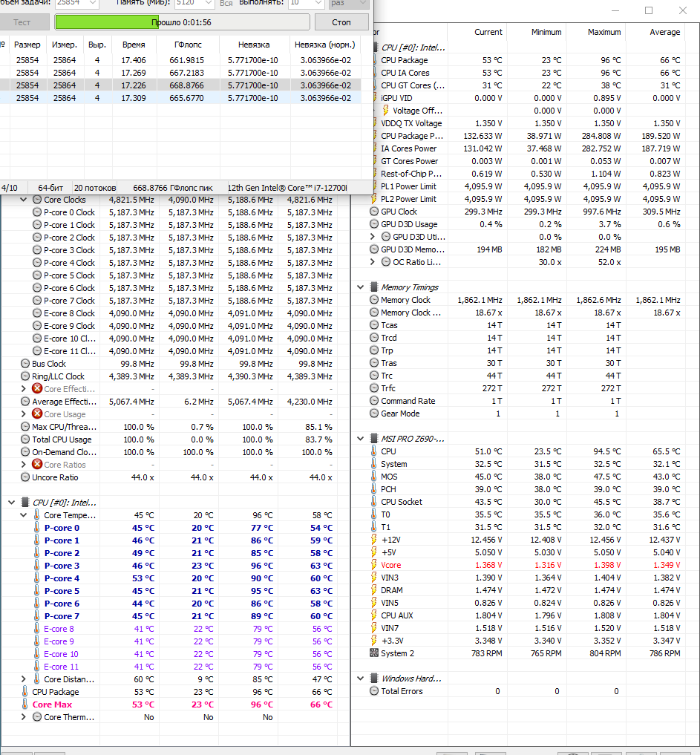Click the Total Errors sensor icon
Screen dimensions: 700x755
(374, 691)
